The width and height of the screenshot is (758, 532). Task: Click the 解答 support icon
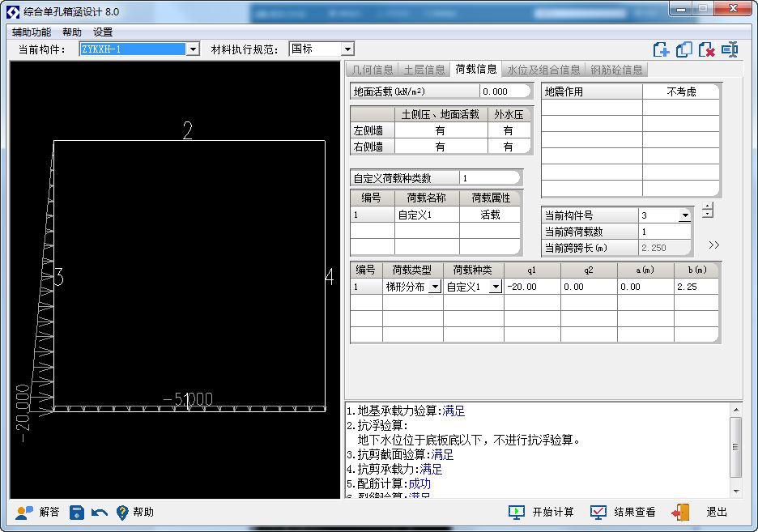coord(24,513)
